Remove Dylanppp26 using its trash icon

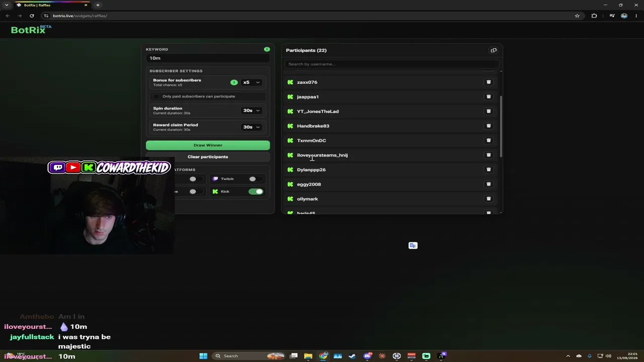(x=489, y=169)
